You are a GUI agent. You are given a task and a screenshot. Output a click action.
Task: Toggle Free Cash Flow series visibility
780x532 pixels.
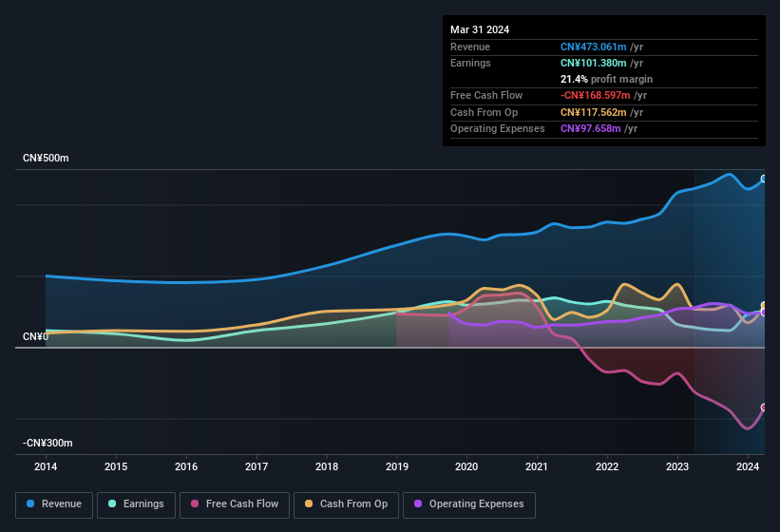point(235,504)
